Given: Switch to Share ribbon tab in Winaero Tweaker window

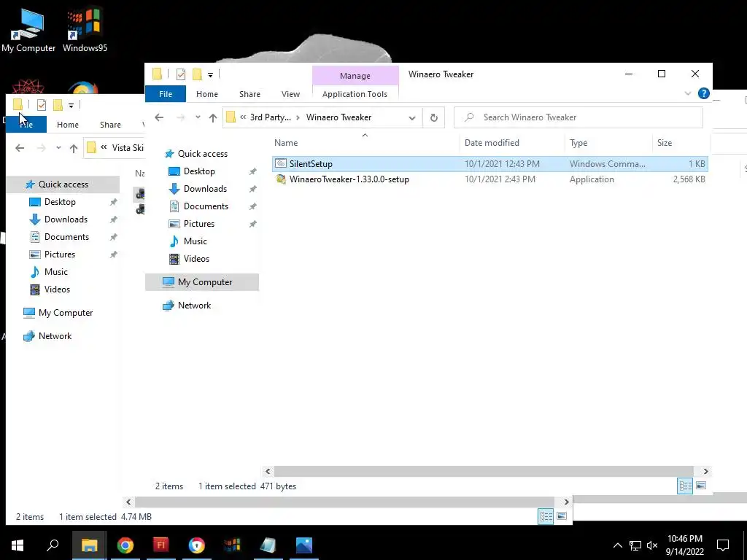Looking at the screenshot, I should (x=249, y=94).
